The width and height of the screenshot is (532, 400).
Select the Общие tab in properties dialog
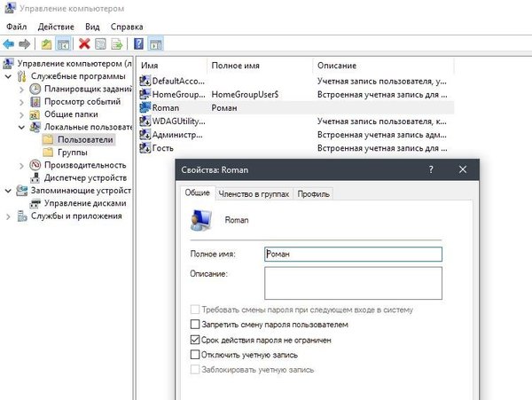[197, 192]
